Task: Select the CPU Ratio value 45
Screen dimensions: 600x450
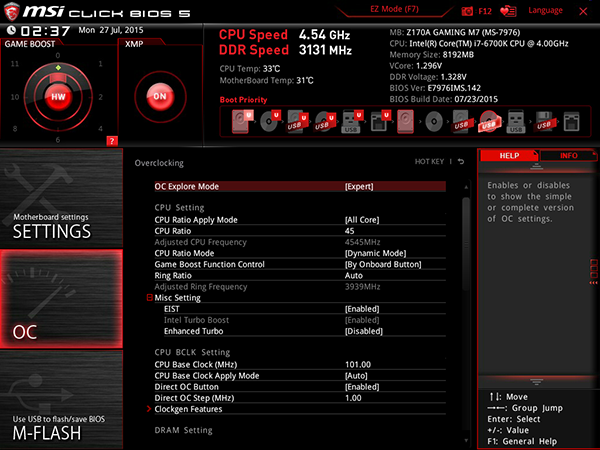Action: point(349,231)
